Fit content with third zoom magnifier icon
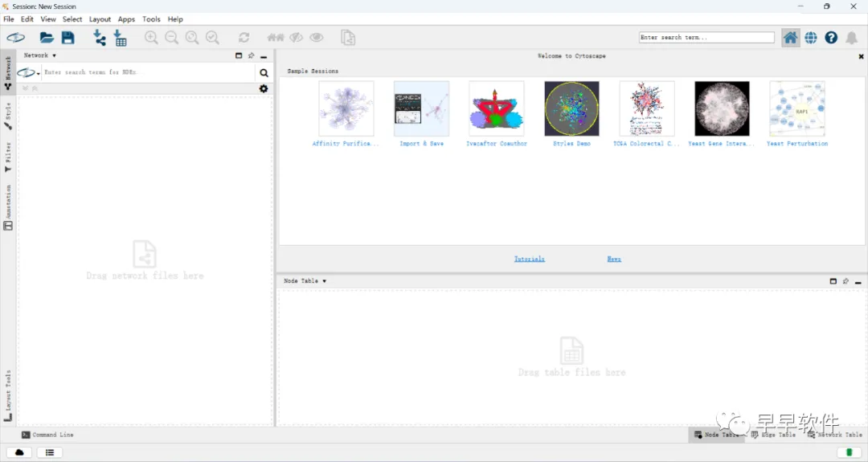This screenshot has height=462, width=868. (x=191, y=38)
